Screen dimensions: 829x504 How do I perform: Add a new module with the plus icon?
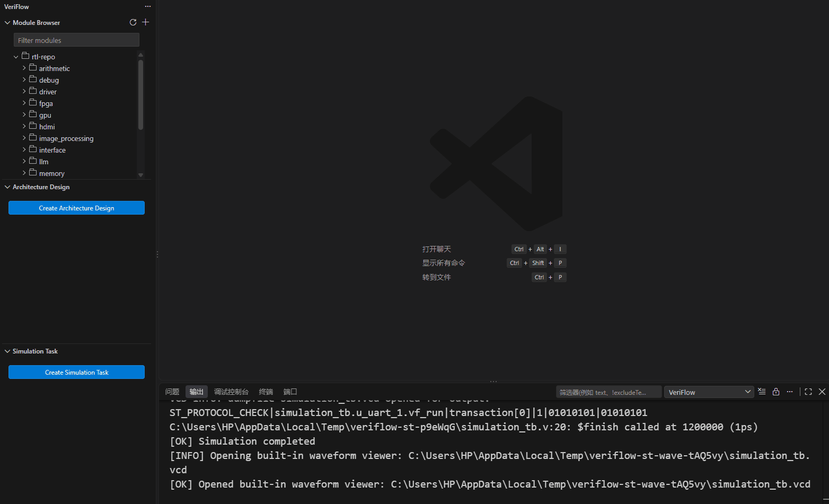pos(146,22)
